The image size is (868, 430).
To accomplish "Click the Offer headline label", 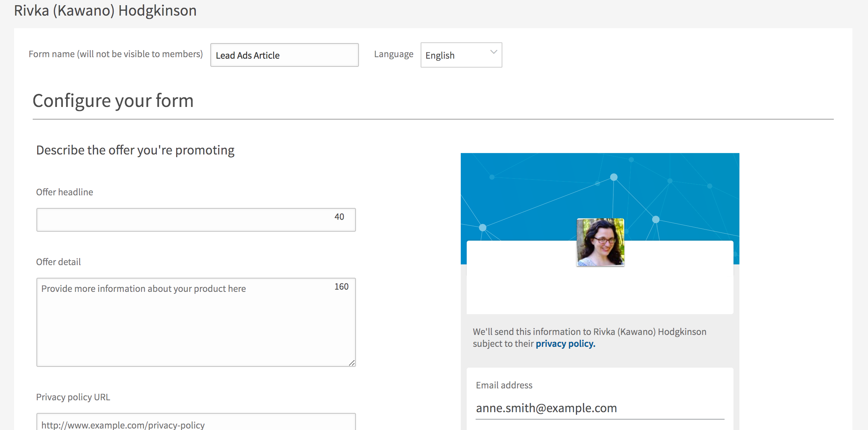I will click(x=64, y=192).
